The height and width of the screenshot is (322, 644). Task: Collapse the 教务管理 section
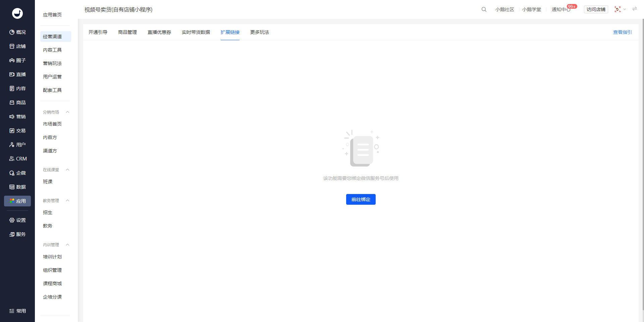pyautogui.click(x=67, y=200)
